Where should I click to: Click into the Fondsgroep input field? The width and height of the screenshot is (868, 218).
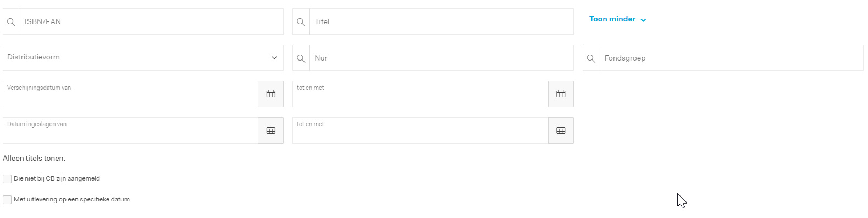click(x=732, y=58)
